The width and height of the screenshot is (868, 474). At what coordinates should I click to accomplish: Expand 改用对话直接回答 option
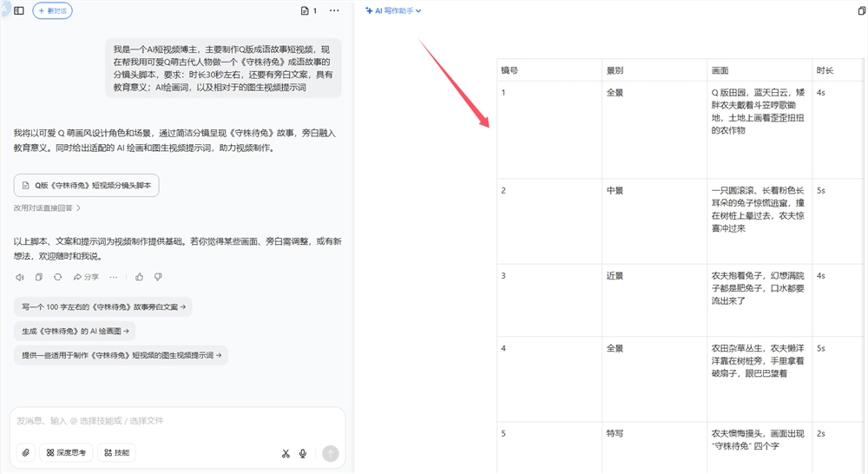[48, 208]
